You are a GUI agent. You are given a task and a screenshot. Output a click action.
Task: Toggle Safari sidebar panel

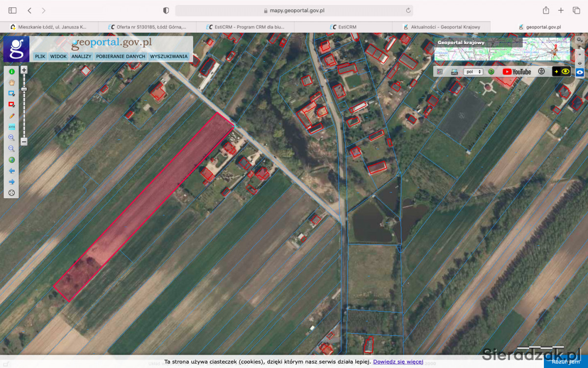click(12, 10)
